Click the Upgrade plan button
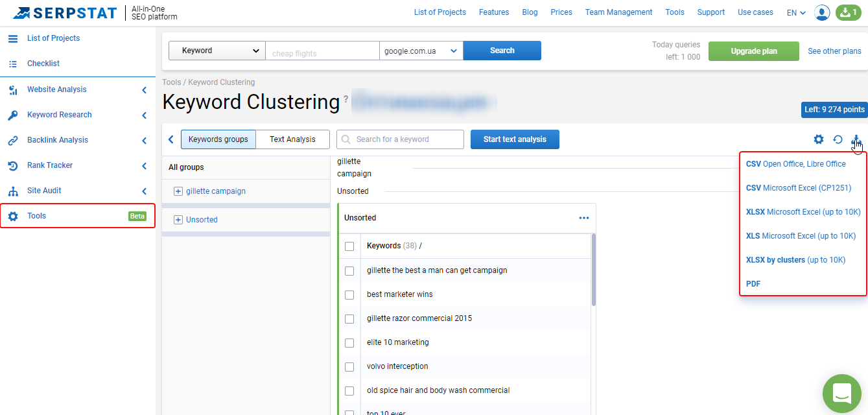Image resolution: width=868 pixels, height=415 pixels. [754, 51]
